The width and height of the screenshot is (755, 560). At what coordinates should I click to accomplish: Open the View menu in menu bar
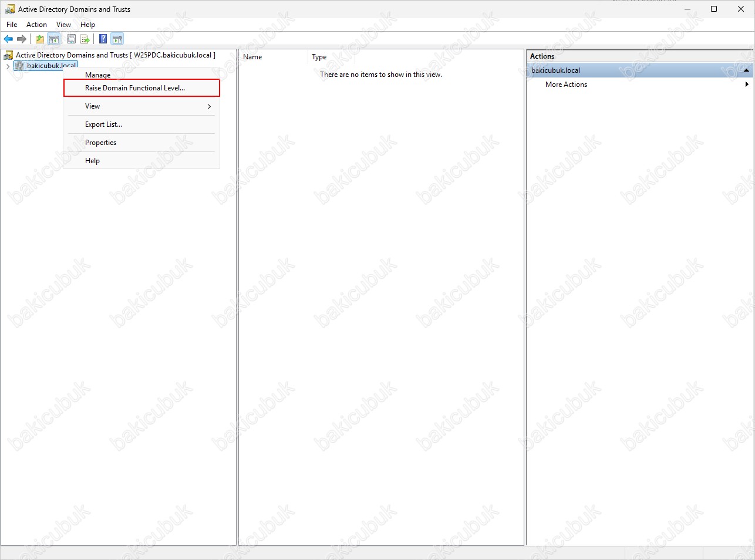pyautogui.click(x=63, y=25)
